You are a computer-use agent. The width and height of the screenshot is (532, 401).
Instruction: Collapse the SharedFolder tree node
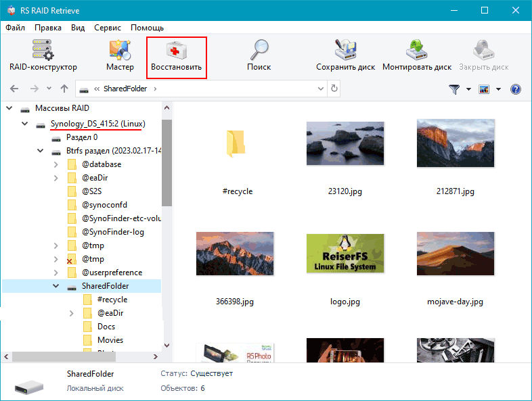(56, 286)
